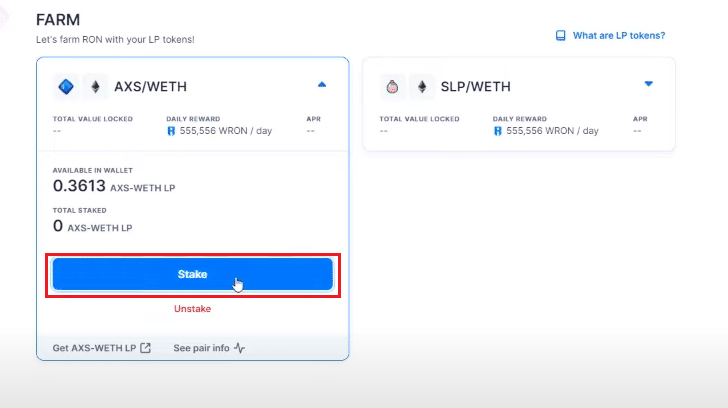
Task: Click the Ethereum icon in SLP/WETH card
Action: pyautogui.click(x=422, y=86)
